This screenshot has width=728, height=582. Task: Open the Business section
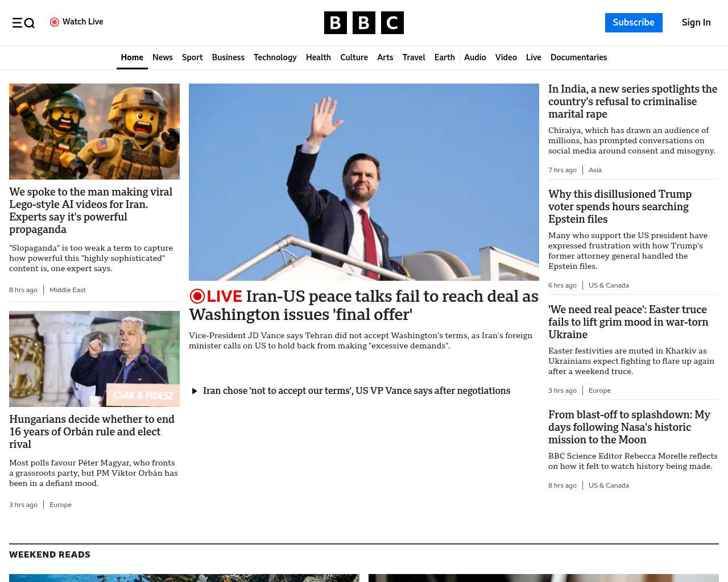(228, 57)
